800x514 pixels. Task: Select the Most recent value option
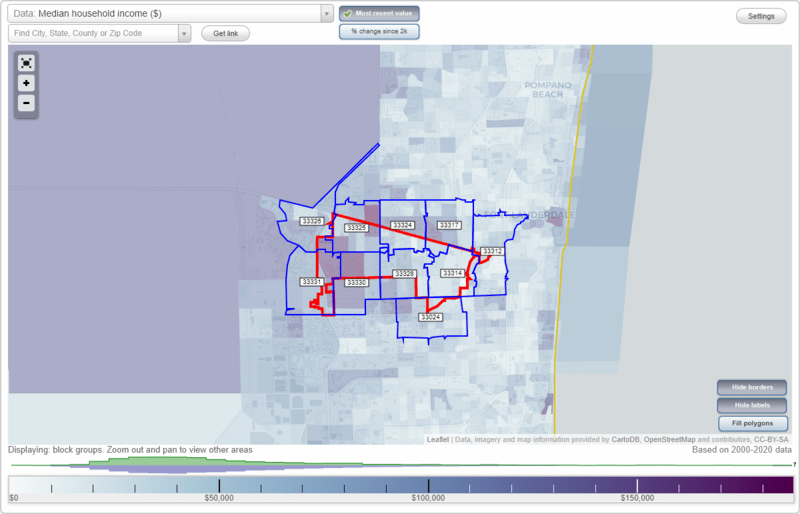pos(379,13)
